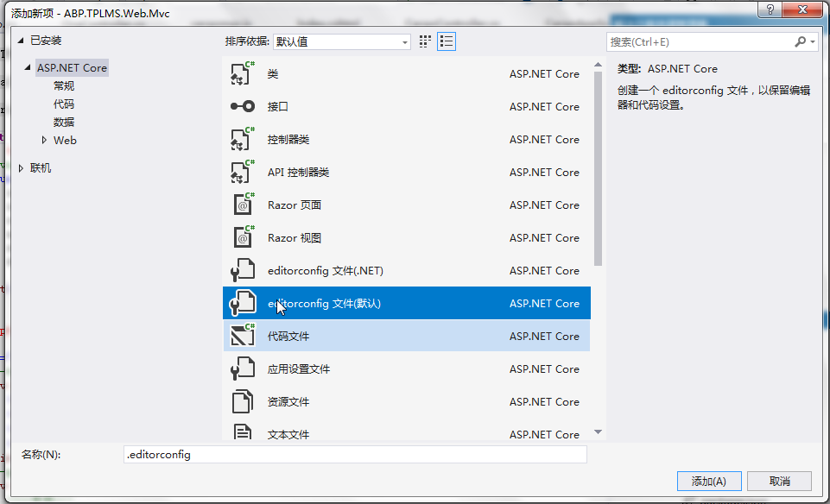This screenshot has width=830, height=504.
Task: Click the Razor 视图 name text
Action: (295, 237)
